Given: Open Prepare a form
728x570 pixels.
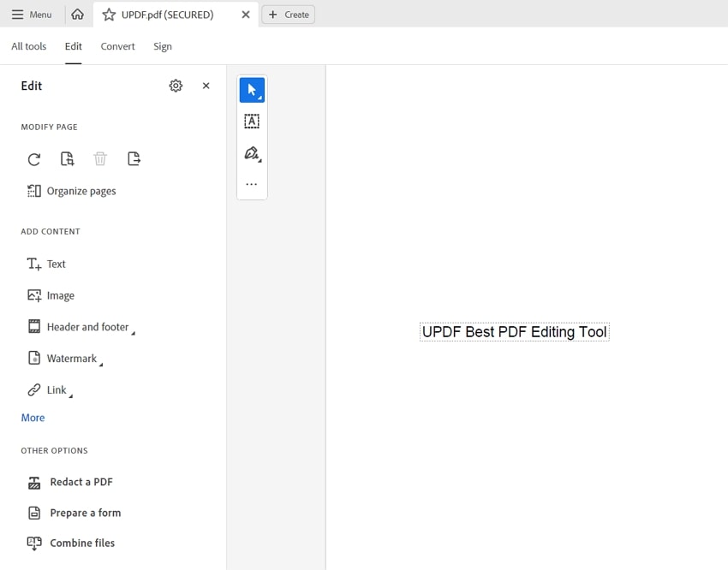Looking at the screenshot, I should (x=75, y=513).
